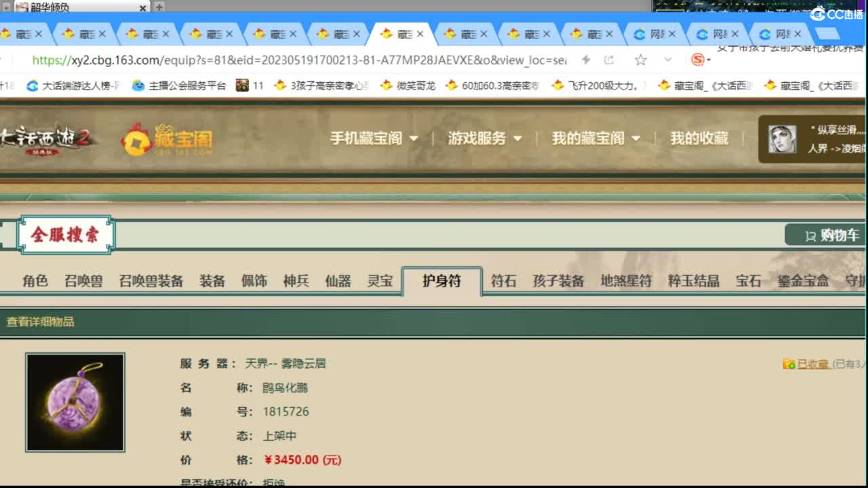
Task: Switch to the 粹玉结晶 category tab
Action: tap(694, 281)
